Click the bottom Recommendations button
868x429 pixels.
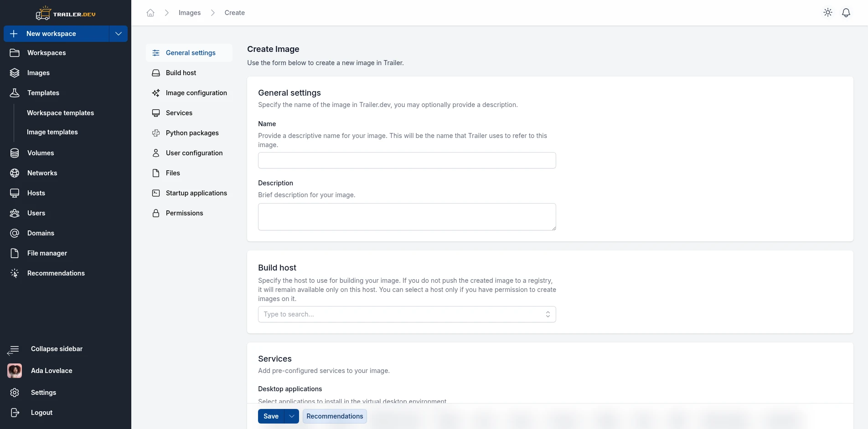(x=335, y=416)
